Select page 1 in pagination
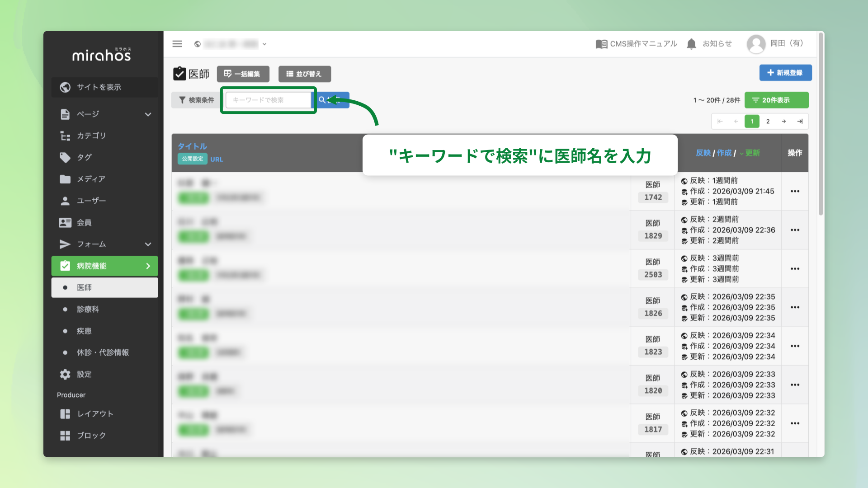This screenshot has height=488, width=868. 752,122
